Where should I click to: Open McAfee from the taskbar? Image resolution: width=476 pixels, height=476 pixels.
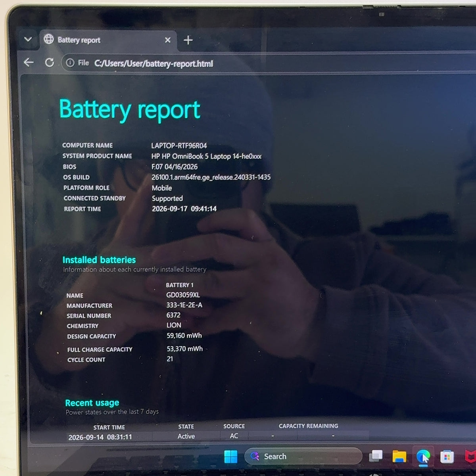470,457
